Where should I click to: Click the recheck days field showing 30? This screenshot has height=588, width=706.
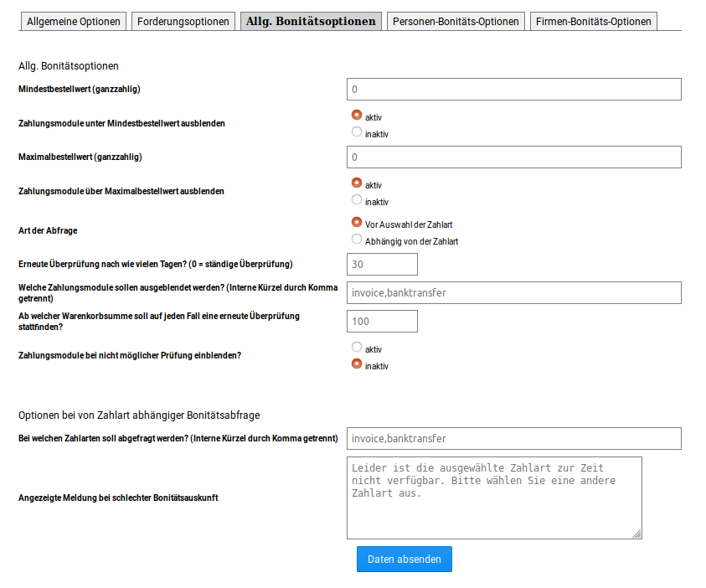click(382, 264)
